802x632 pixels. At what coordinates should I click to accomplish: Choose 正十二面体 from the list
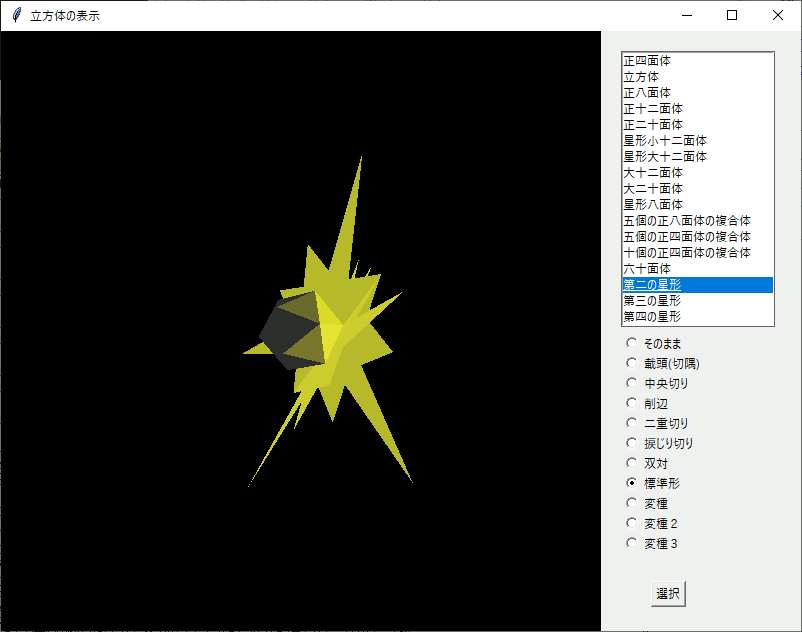[x=698, y=109]
